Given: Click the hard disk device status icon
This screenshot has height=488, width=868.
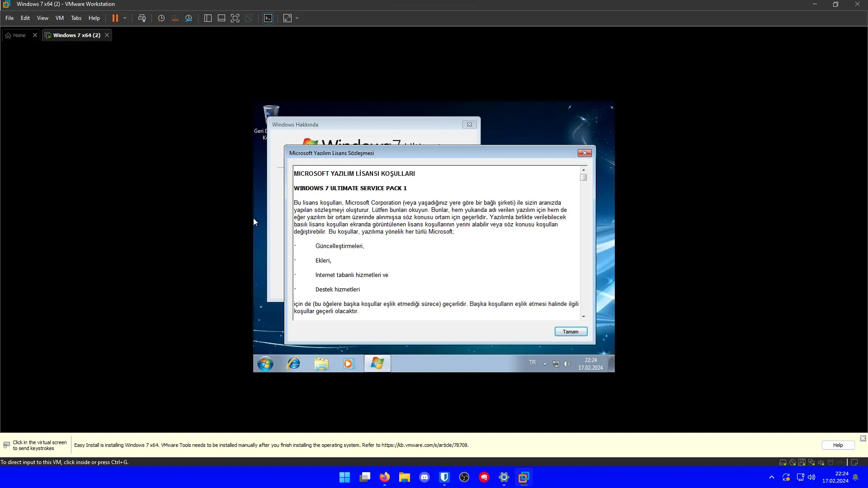Looking at the screenshot, I should click(783, 462).
